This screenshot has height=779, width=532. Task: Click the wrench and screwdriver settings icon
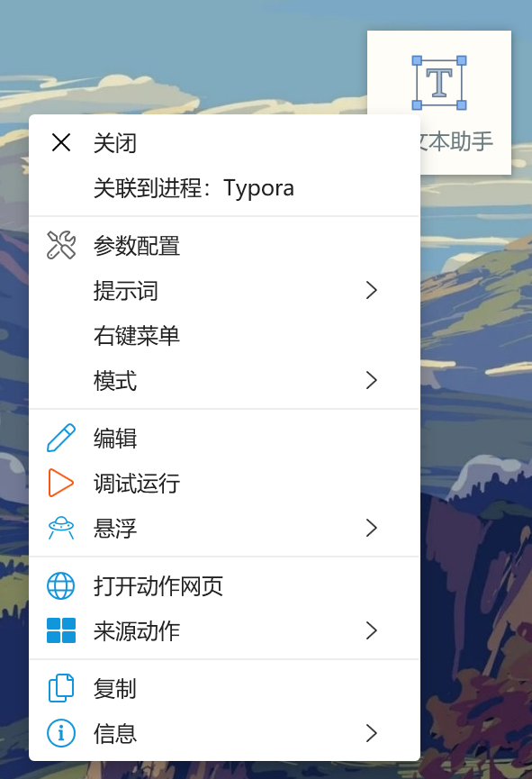point(61,245)
